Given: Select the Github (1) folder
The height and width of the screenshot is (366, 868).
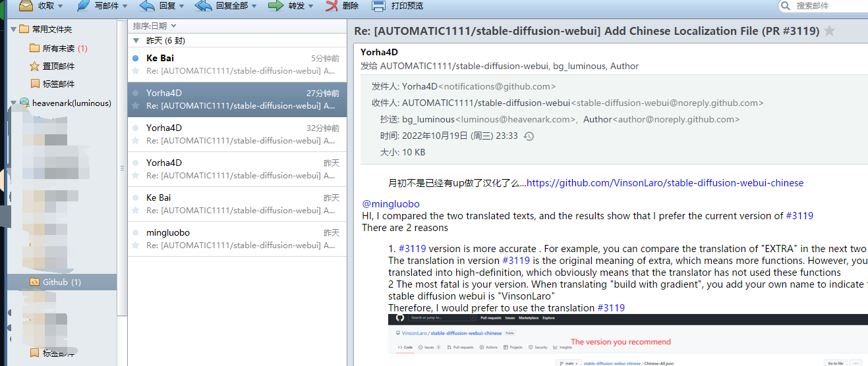Looking at the screenshot, I should (62, 282).
